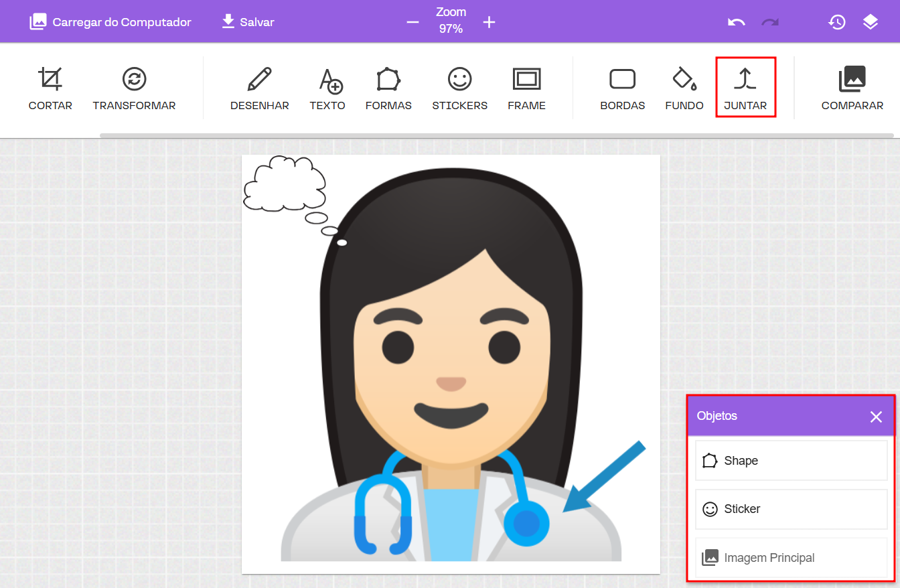Click Carregar do Computador button

[x=110, y=22]
